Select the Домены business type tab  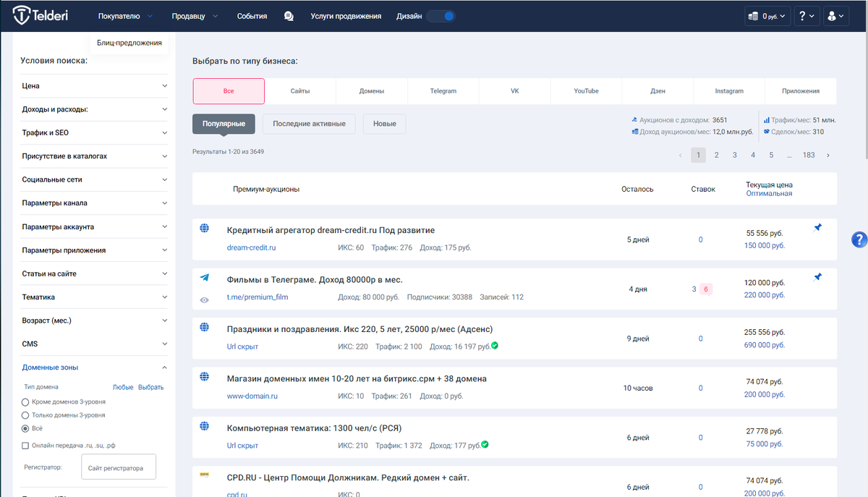372,91
